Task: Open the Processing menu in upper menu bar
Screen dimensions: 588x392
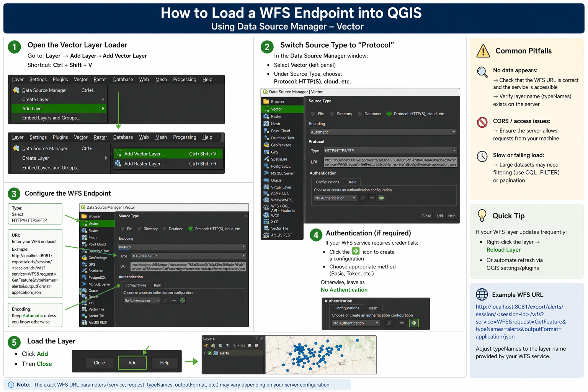Action: pos(185,80)
